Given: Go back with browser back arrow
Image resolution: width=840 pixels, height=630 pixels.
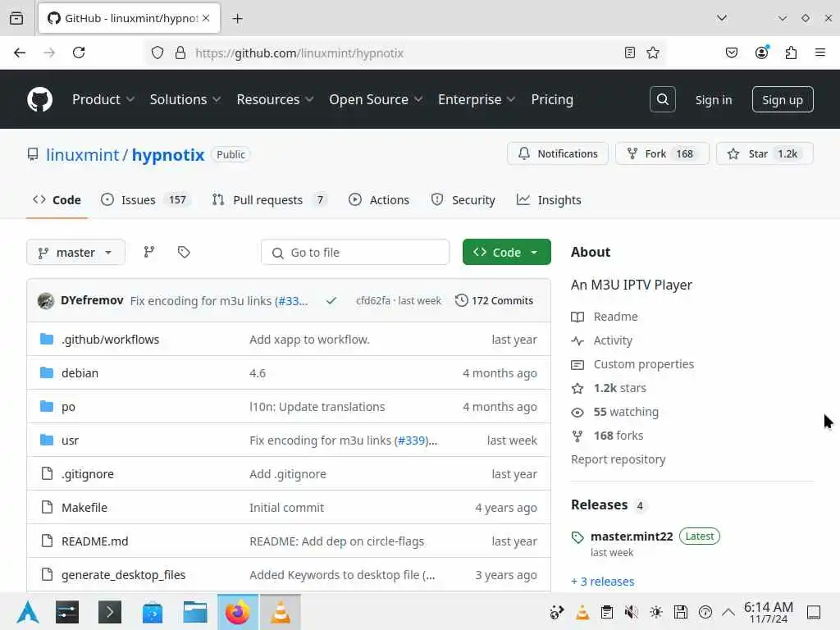Looking at the screenshot, I should coord(20,52).
